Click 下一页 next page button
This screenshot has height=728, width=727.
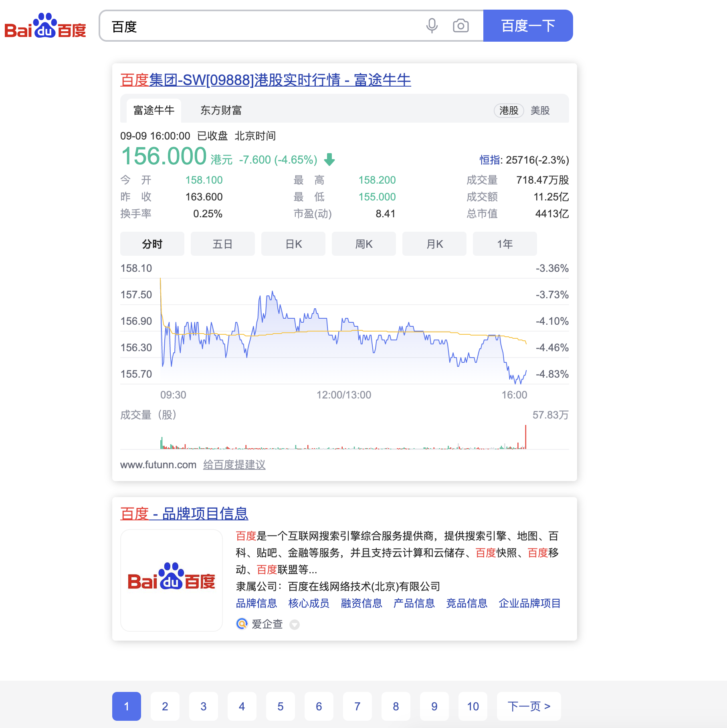529,706
